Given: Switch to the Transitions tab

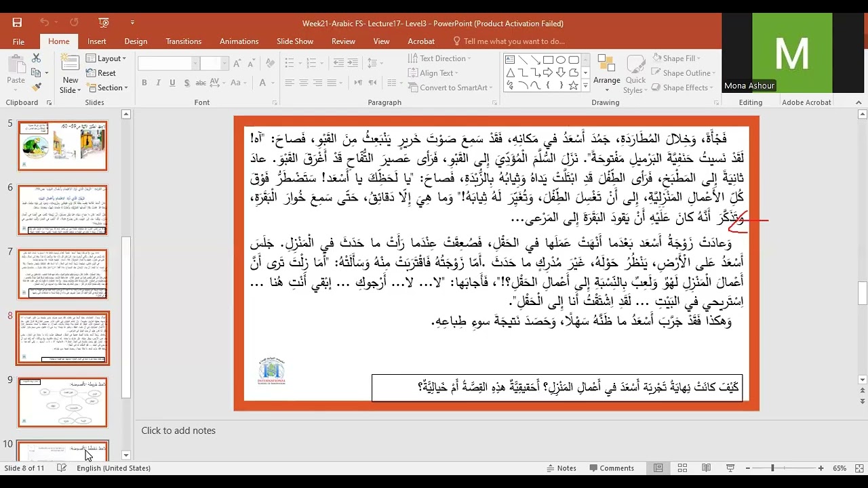Looking at the screenshot, I should pos(183,41).
